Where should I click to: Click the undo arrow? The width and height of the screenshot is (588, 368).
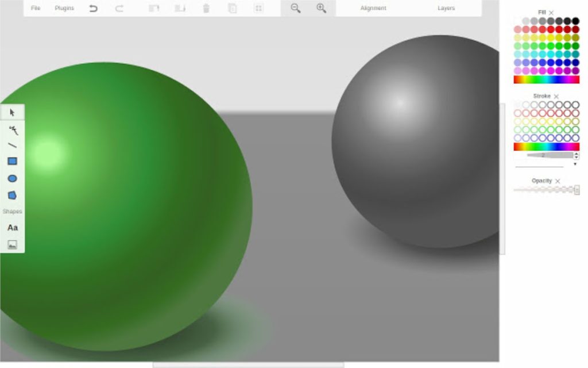(93, 8)
